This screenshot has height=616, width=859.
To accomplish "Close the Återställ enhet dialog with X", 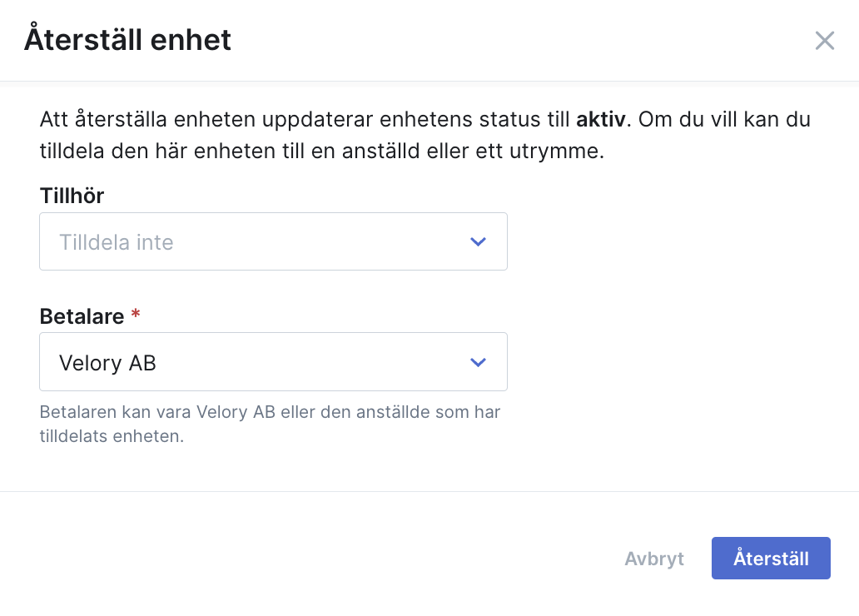I will click(x=825, y=41).
